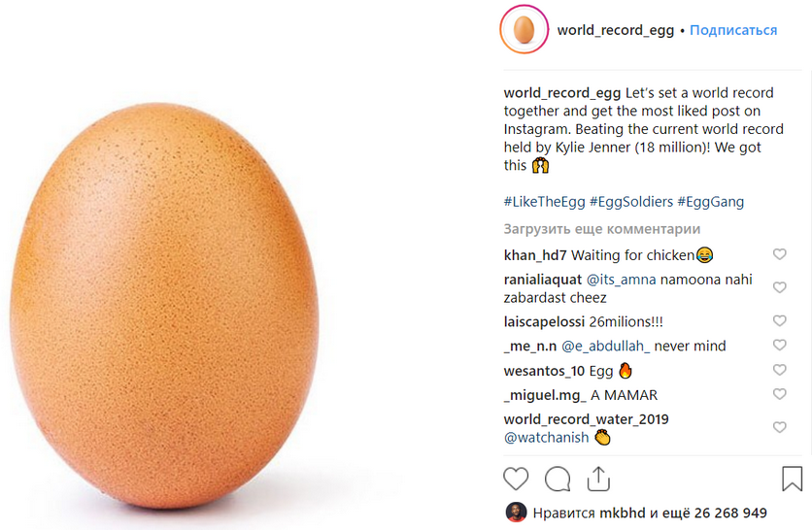Like the post with the heart icon
This screenshot has width=812, height=530.
[x=516, y=479]
